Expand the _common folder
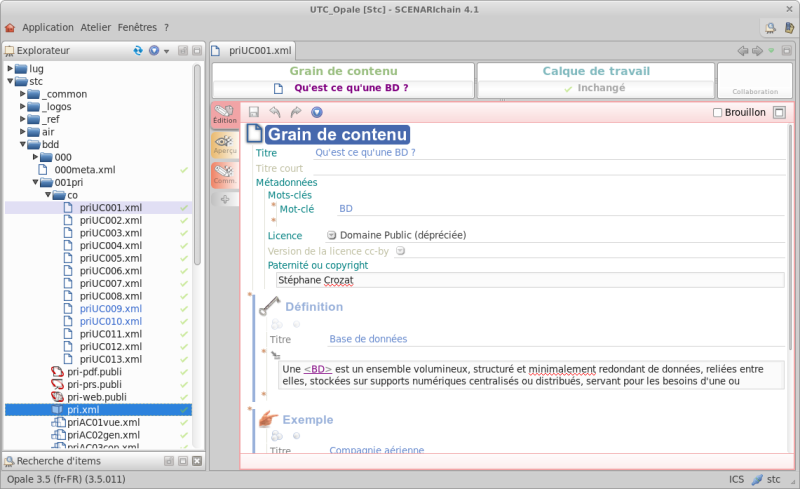Viewport: 800px width, 489px height. [22, 94]
